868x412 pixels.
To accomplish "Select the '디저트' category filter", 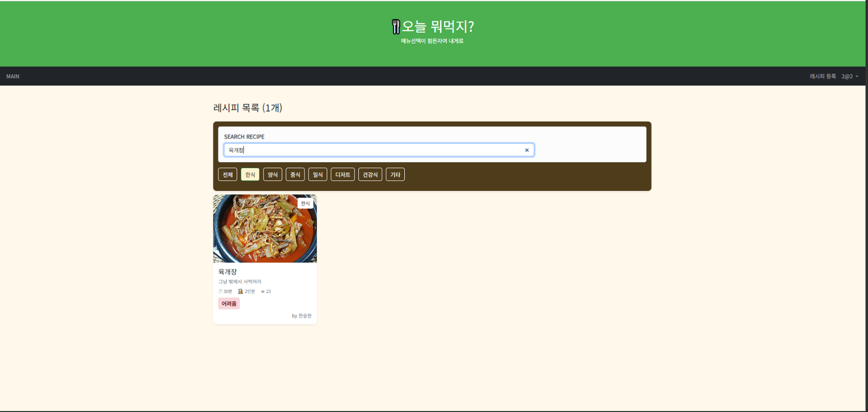I will point(343,175).
